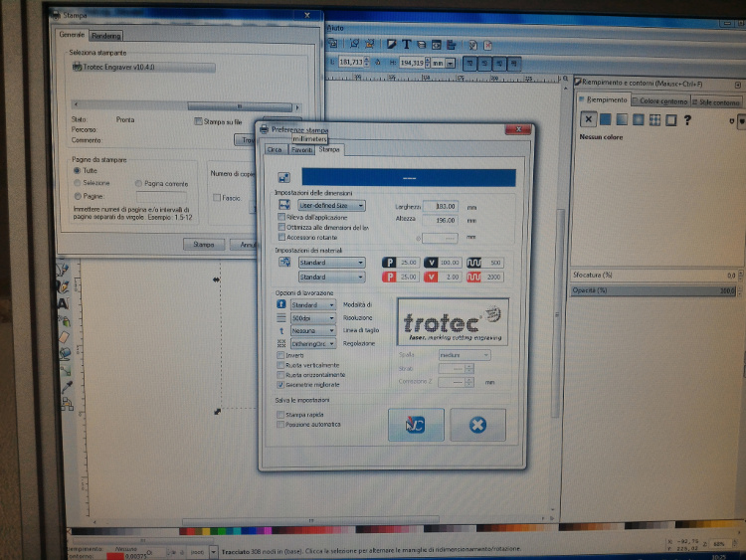
Task: Click the first affect toggle button in toolbar
Action: pos(469,63)
